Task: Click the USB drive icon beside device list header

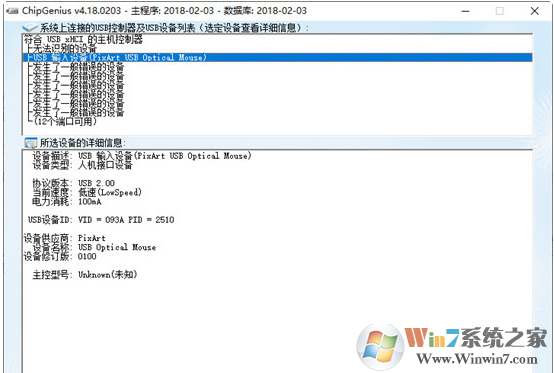Action: [x=30, y=28]
